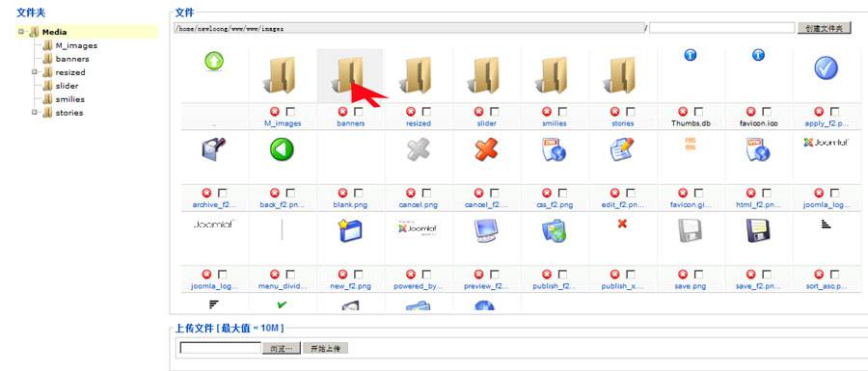Click the 开始上传 start upload button
The width and height of the screenshot is (868, 371).
click(x=326, y=348)
